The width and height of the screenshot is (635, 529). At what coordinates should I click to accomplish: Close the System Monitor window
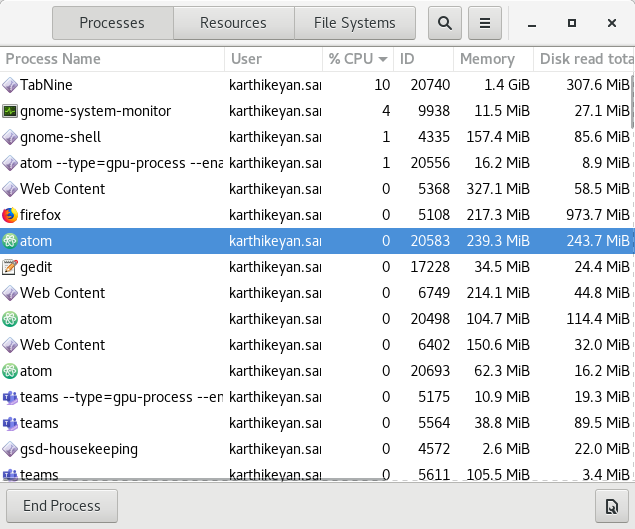[x=612, y=23]
